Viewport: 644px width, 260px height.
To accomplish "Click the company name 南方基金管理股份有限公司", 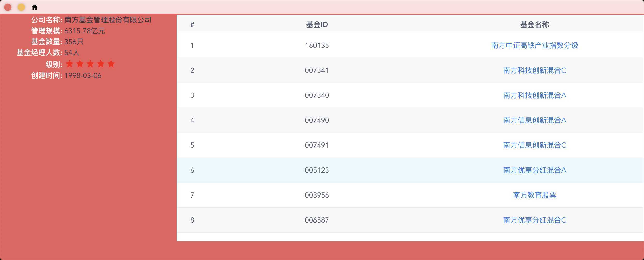I will point(108,20).
